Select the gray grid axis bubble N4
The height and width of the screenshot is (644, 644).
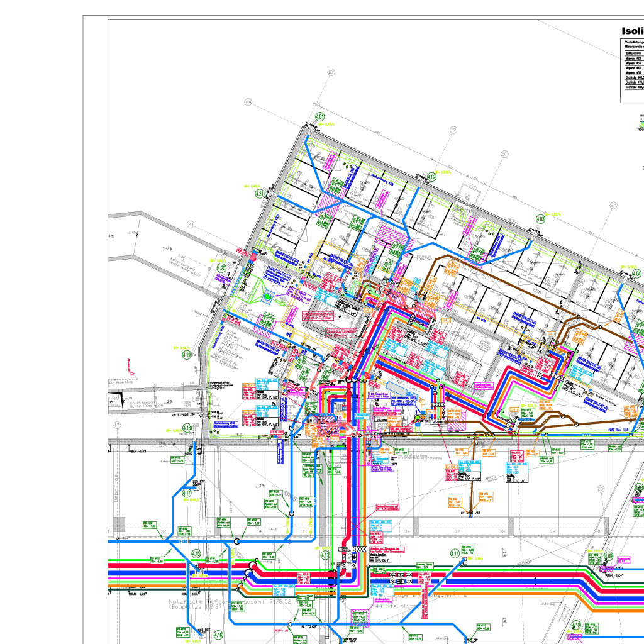point(248,101)
